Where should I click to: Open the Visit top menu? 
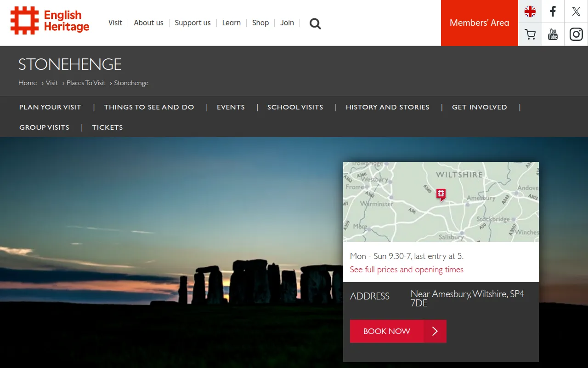pyautogui.click(x=115, y=23)
